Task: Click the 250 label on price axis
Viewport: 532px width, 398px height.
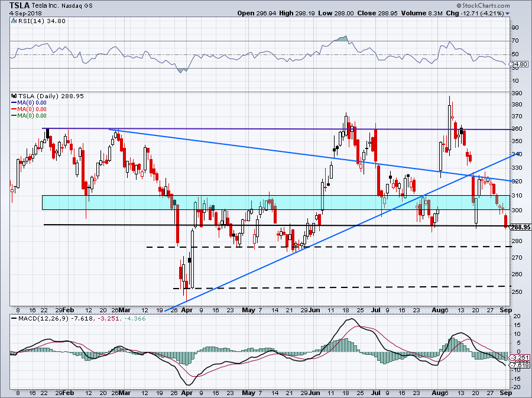Action: pos(517,292)
